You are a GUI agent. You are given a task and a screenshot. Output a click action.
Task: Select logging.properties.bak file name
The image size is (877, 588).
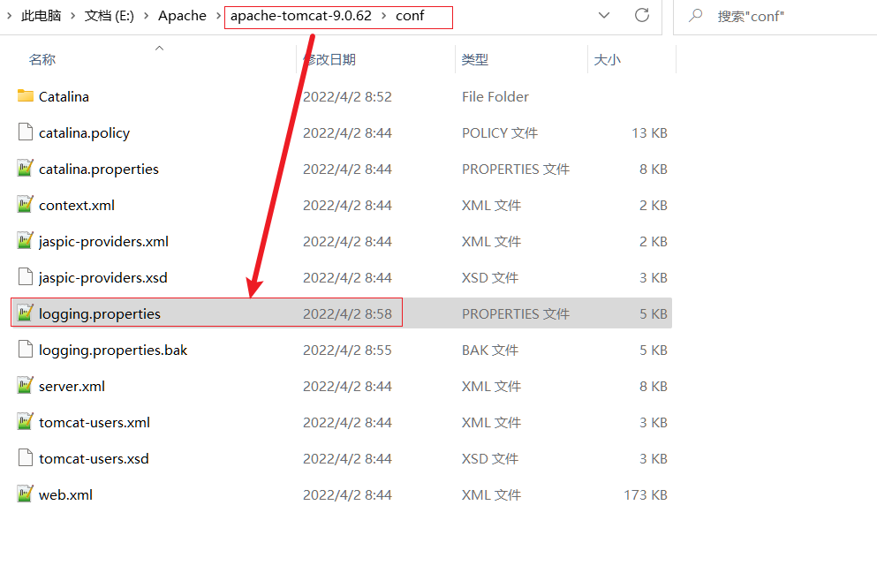113,351
